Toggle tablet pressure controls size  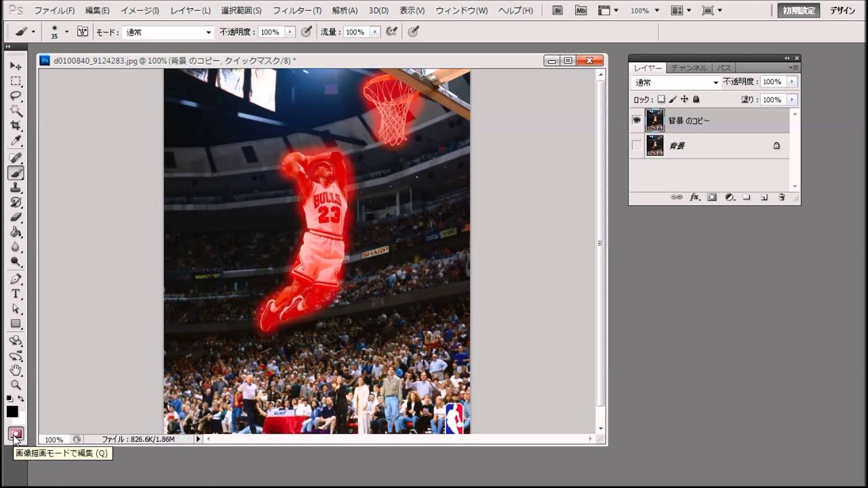[413, 32]
